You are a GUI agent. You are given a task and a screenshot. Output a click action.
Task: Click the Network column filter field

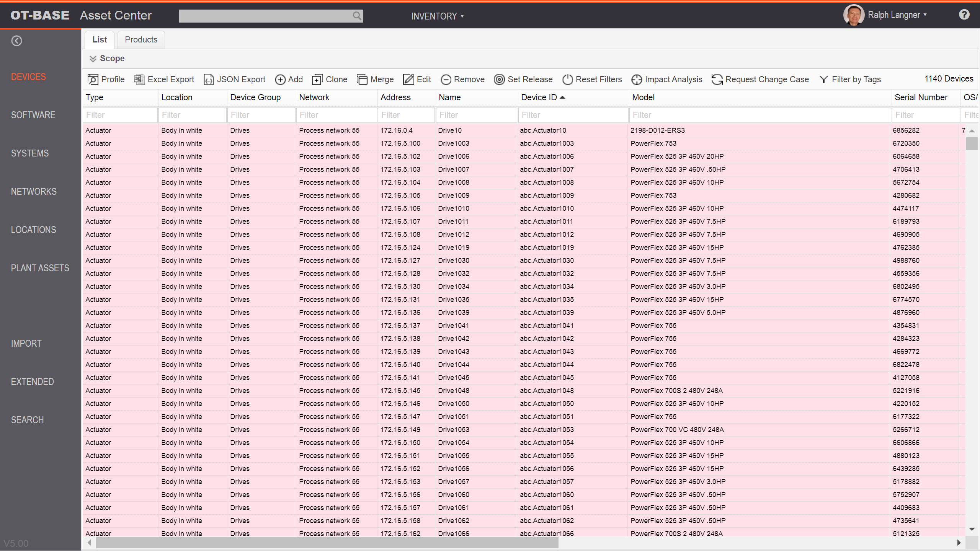coord(336,115)
